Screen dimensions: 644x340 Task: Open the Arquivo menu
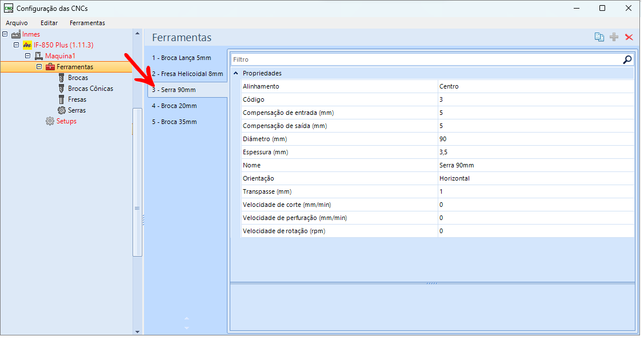(x=17, y=23)
